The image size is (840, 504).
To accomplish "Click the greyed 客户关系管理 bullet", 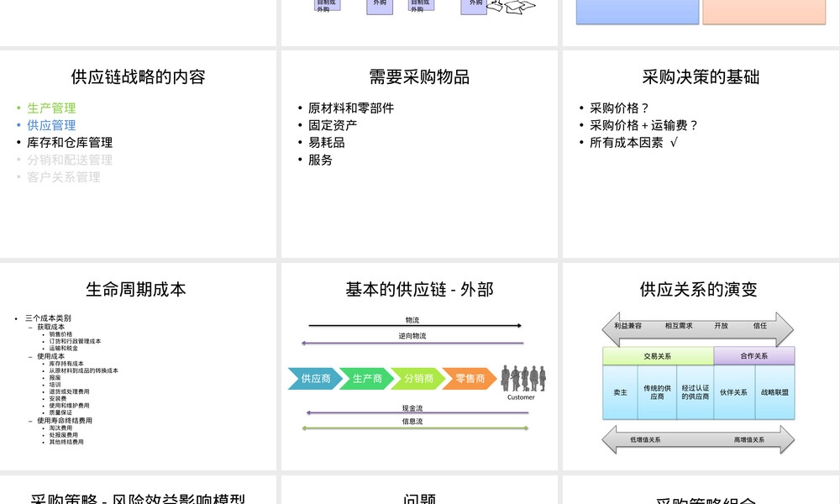I will point(64,177).
